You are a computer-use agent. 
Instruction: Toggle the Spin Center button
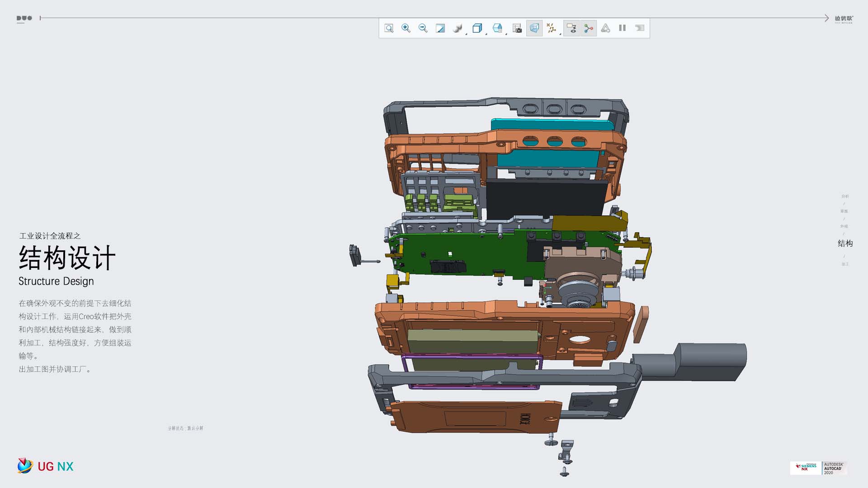tap(589, 28)
